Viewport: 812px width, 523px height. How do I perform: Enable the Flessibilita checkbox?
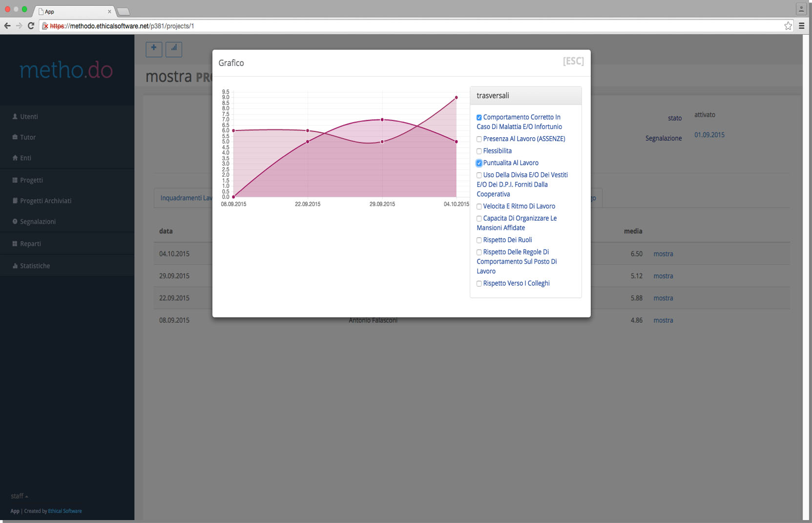pyautogui.click(x=479, y=151)
